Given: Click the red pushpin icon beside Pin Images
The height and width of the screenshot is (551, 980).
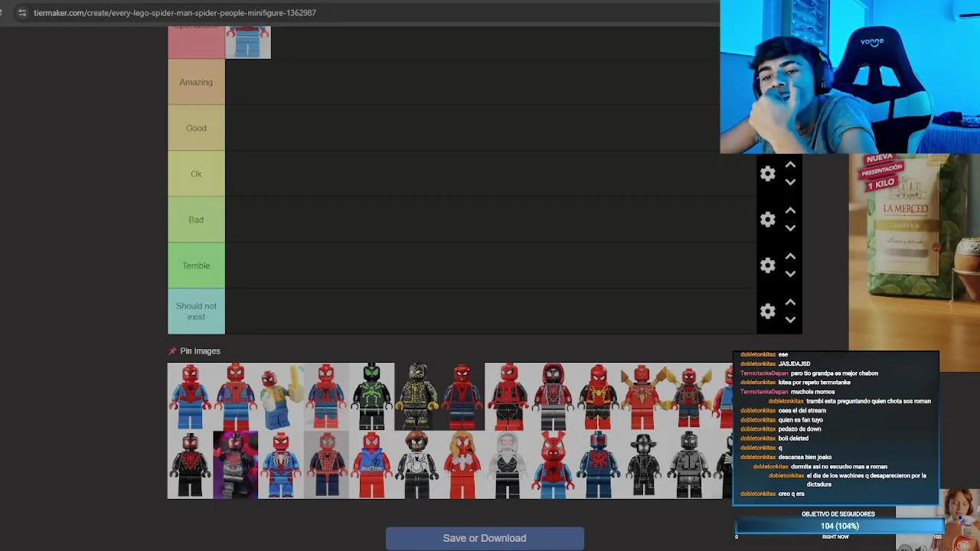Looking at the screenshot, I should (172, 351).
